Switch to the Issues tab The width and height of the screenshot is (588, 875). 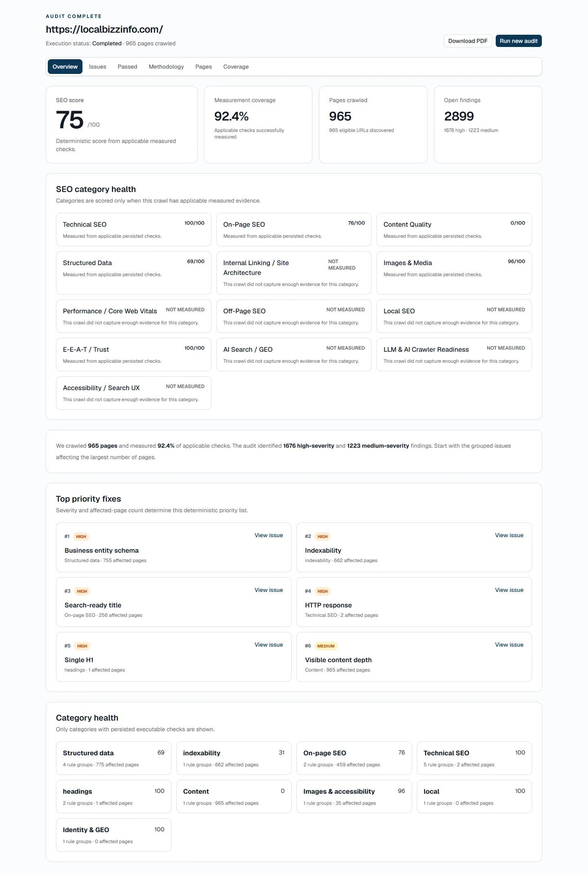(x=98, y=67)
